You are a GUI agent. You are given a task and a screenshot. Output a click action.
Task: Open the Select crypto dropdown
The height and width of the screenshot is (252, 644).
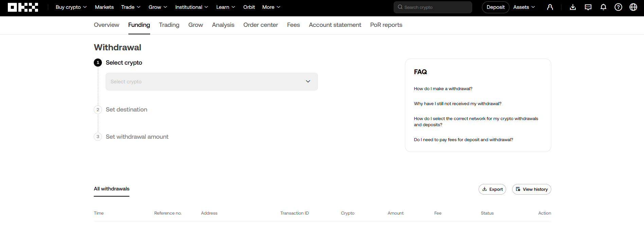click(212, 82)
